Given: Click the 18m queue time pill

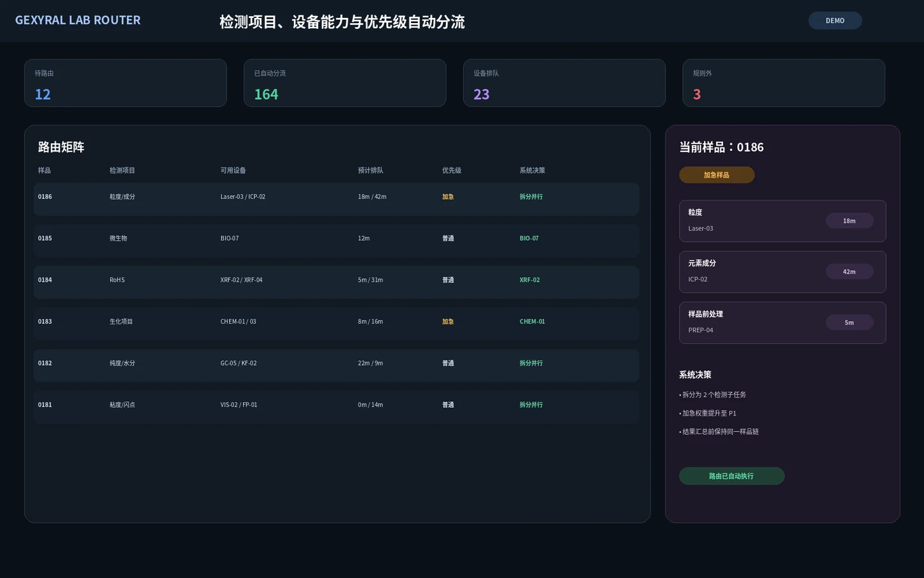Looking at the screenshot, I should click(x=850, y=220).
